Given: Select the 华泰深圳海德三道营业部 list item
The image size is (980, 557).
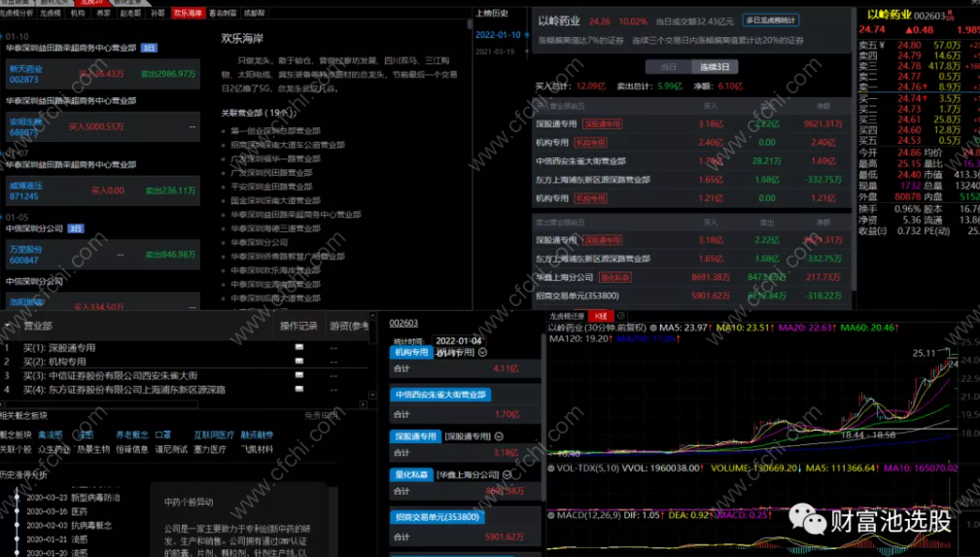Looking at the screenshot, I should pyautogui.click(x=276, y=228).
